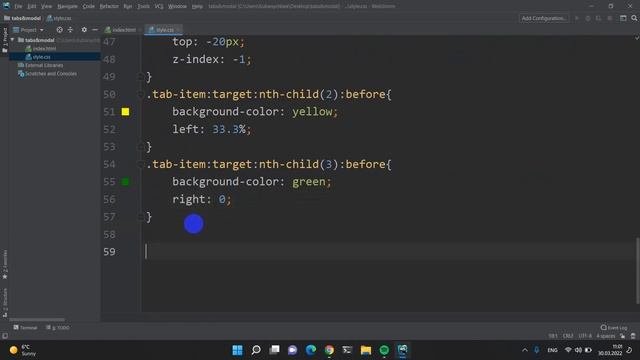Screen dimensions: 640x360
Task: Click Add Configuration button
Action: pos(544,18)
